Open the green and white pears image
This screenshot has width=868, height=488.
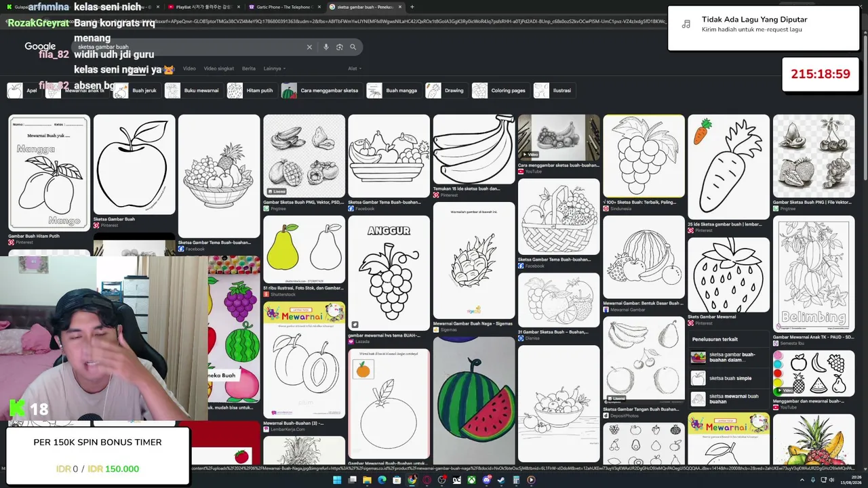(304, 249)
